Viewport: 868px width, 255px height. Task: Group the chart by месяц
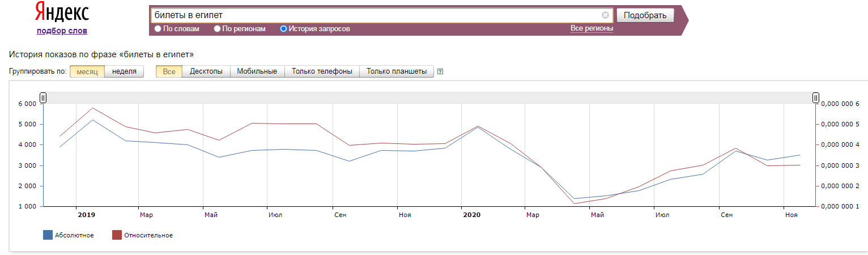click(x=87, y=71)
